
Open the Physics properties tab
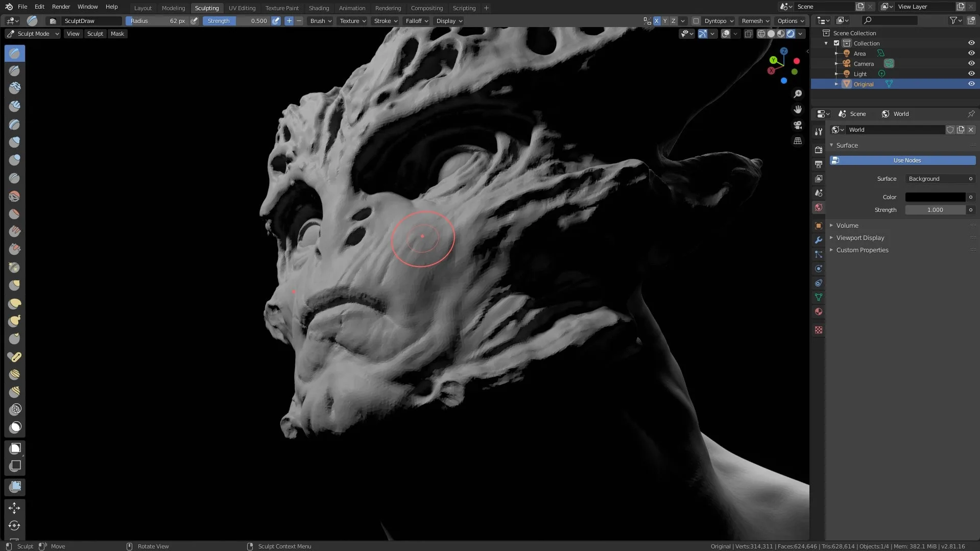pyautogui.click(x=818, y=269)
